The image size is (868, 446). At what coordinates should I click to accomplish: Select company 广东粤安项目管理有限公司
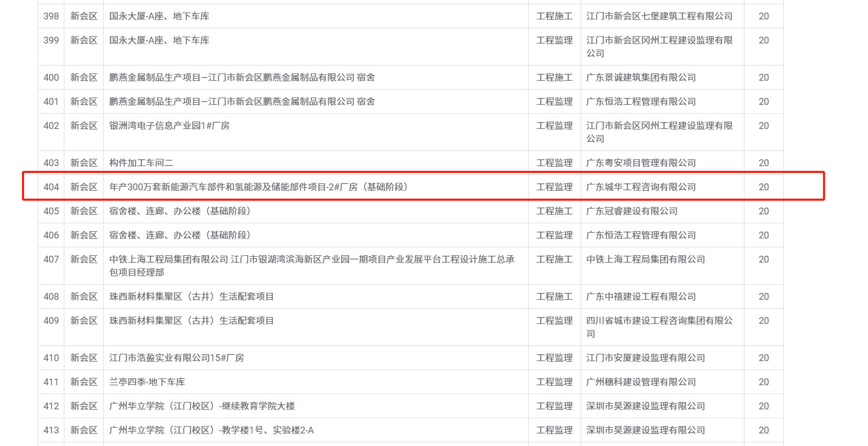(641, 163)
